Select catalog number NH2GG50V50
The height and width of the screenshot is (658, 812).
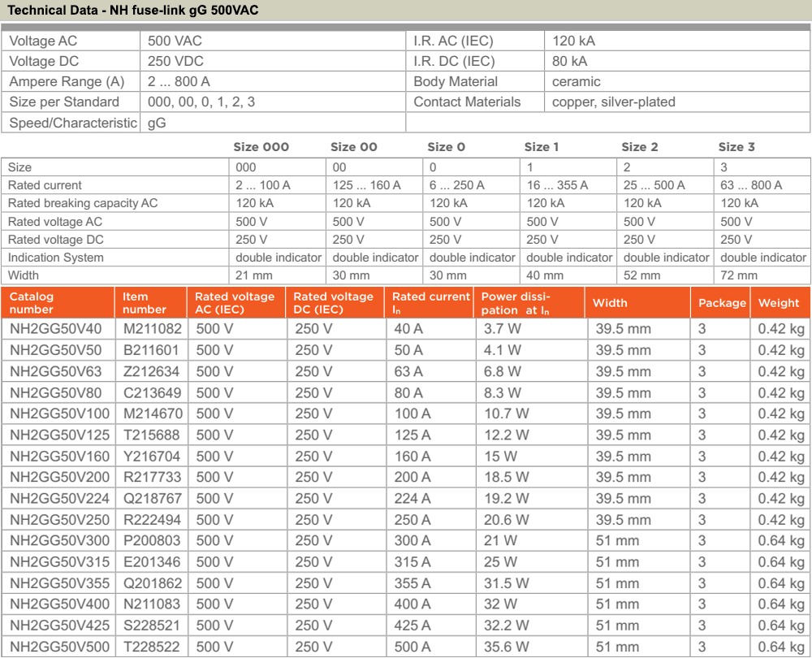[56, 350]
